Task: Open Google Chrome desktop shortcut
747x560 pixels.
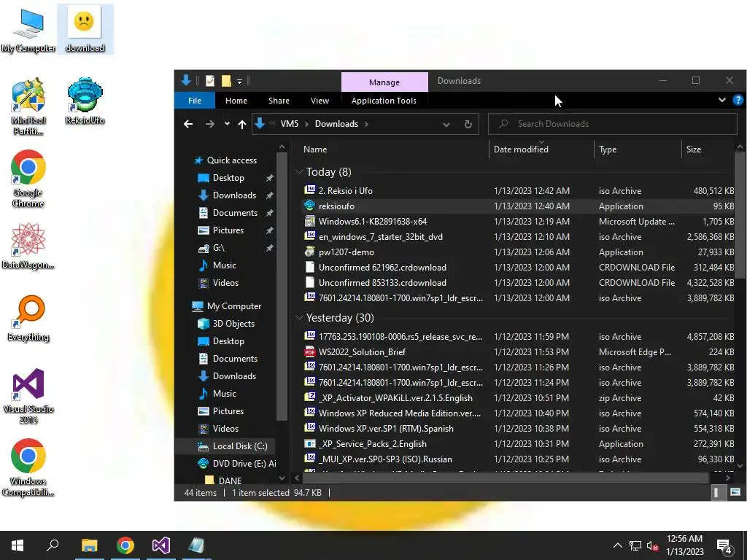Action: coord(28,179)
